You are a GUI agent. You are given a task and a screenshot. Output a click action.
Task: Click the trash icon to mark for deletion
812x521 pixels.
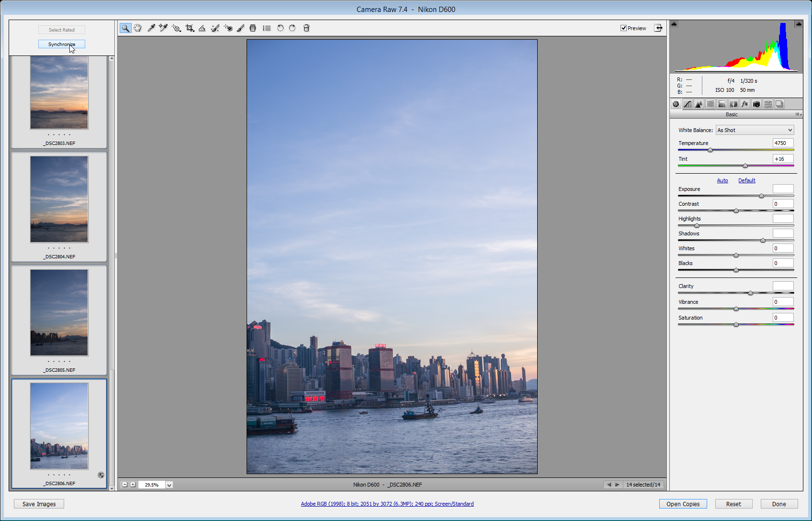coord(306,28)
